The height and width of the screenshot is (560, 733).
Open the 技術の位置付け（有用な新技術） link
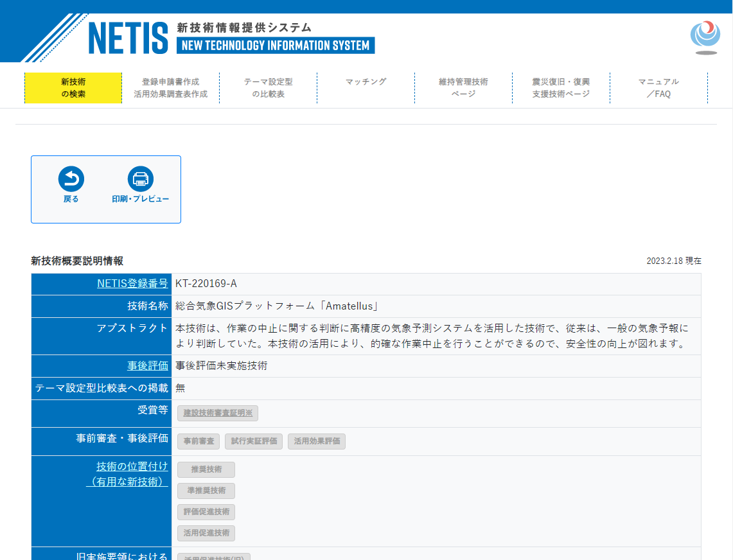point(132,474)
